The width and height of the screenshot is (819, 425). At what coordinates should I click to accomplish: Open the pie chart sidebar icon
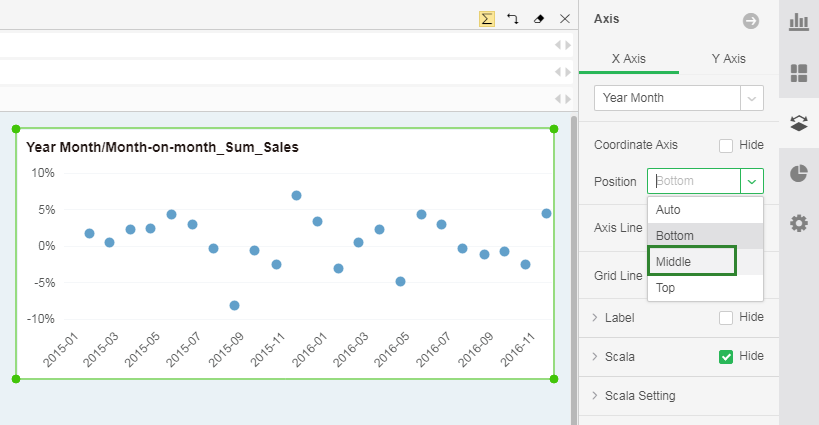click(799, 173)
